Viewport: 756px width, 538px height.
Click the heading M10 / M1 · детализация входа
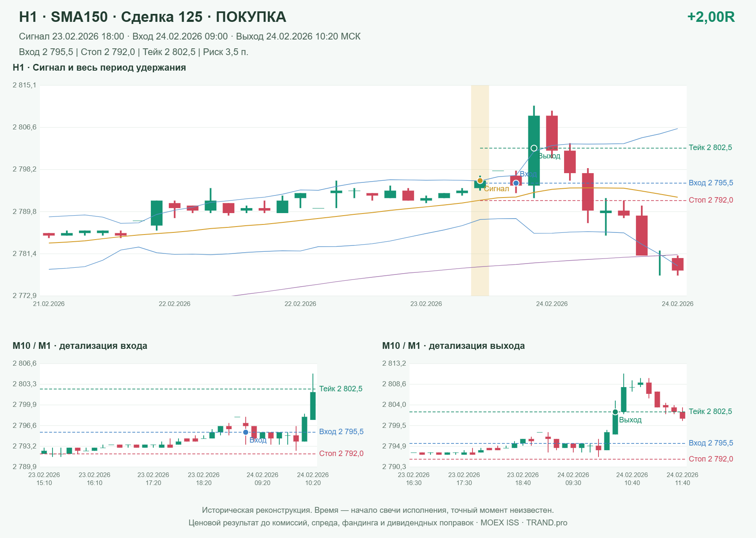tap(80, 346)
